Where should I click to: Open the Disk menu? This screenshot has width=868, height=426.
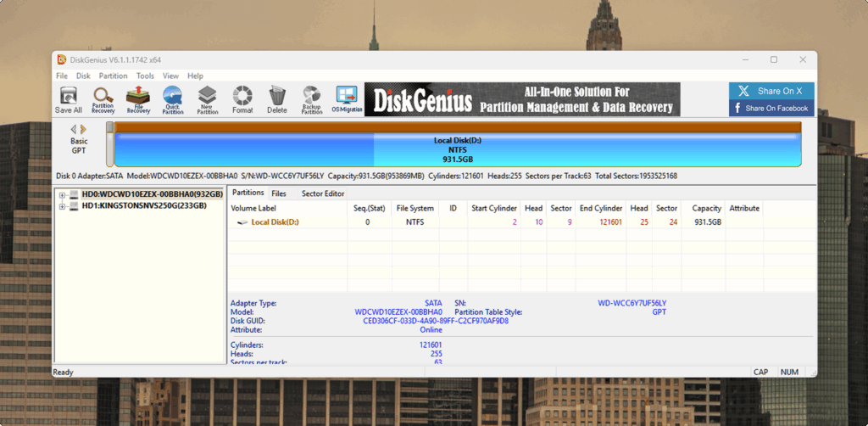[x=83, y=76]
